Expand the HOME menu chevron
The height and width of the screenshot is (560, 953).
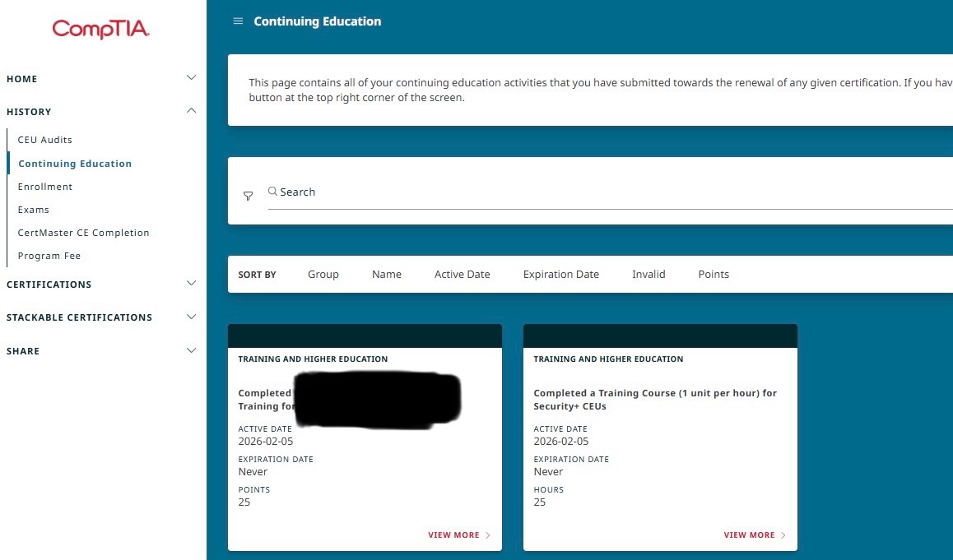(191, 78)
